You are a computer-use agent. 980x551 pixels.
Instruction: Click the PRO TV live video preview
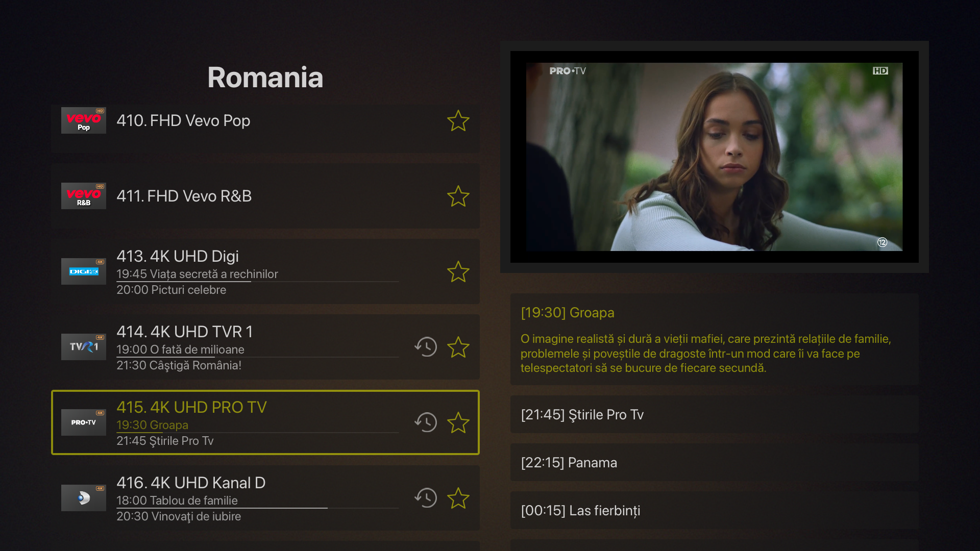coord(715,157)
